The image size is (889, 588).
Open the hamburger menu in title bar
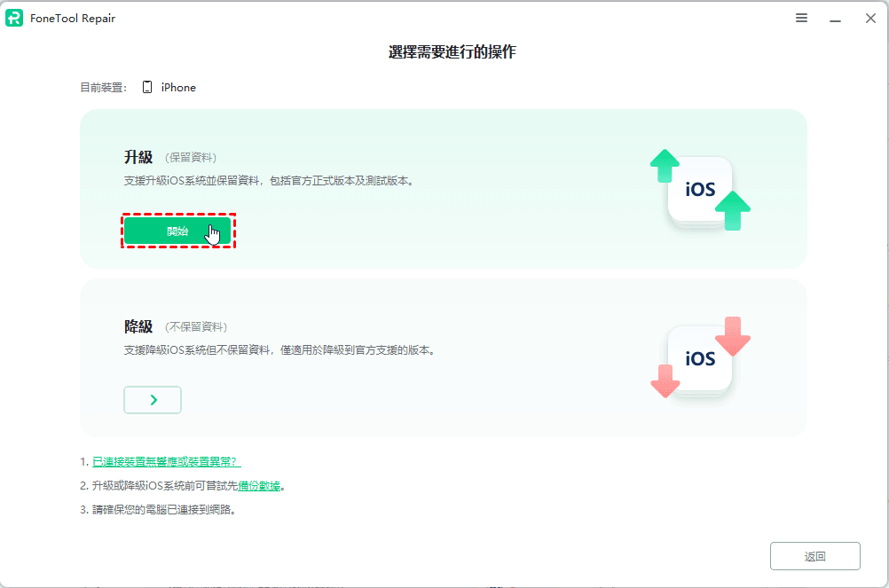click(801, 18)
